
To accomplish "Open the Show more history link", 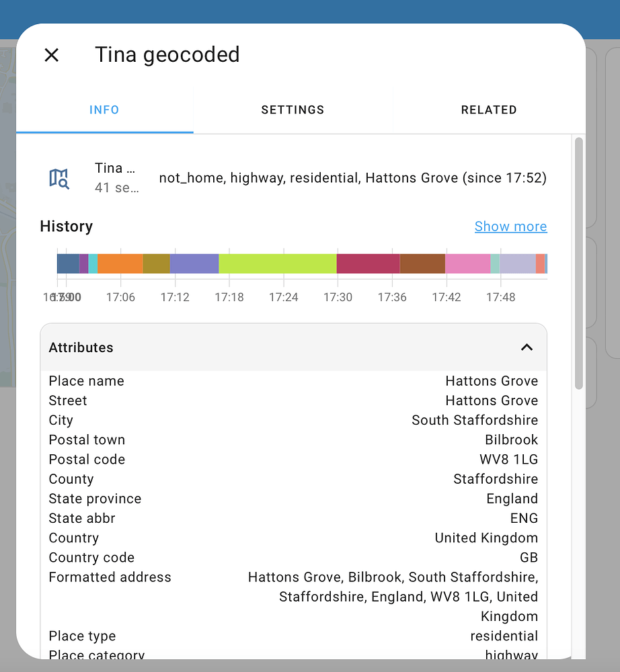I will (x=510, y=226).
